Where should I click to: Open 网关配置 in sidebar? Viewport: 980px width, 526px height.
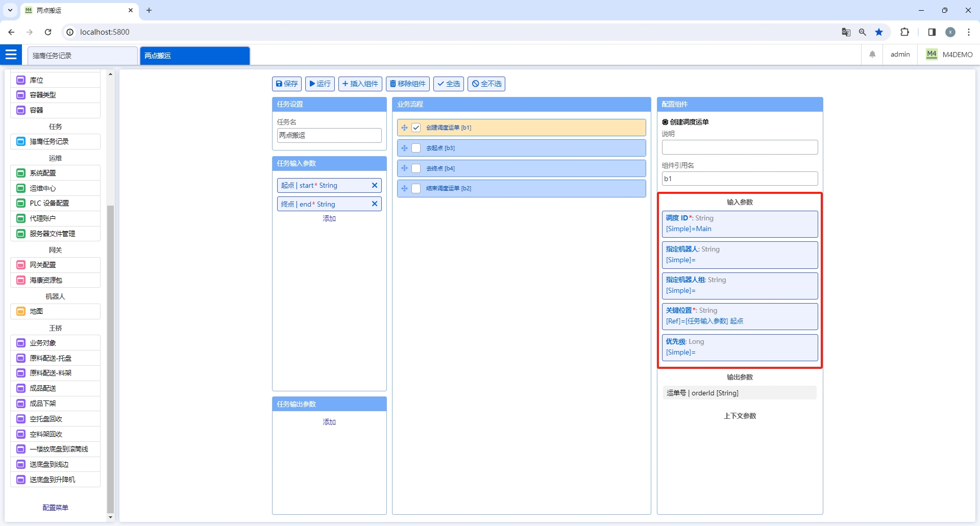click(55, 265)
